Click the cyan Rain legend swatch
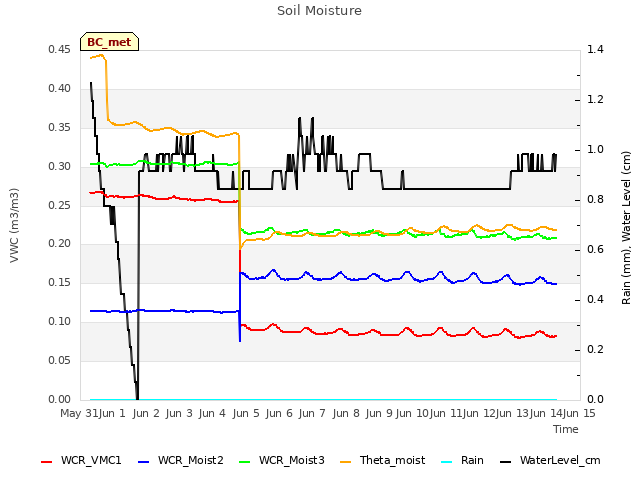This screenshot has width=640, height=480. pos(447,462)
